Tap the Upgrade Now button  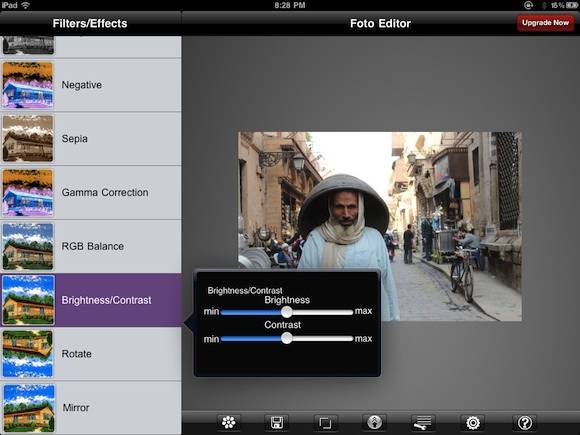545,23
